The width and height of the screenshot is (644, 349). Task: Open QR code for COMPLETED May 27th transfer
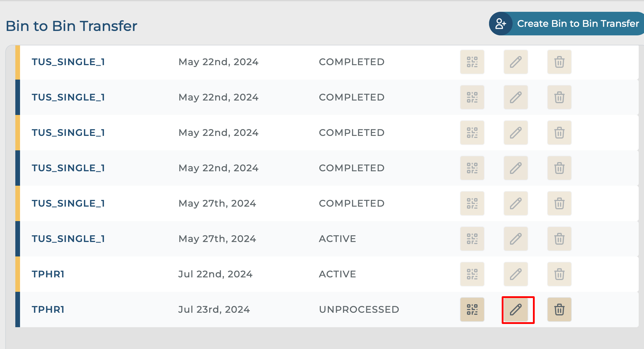[x=472, y=203]
